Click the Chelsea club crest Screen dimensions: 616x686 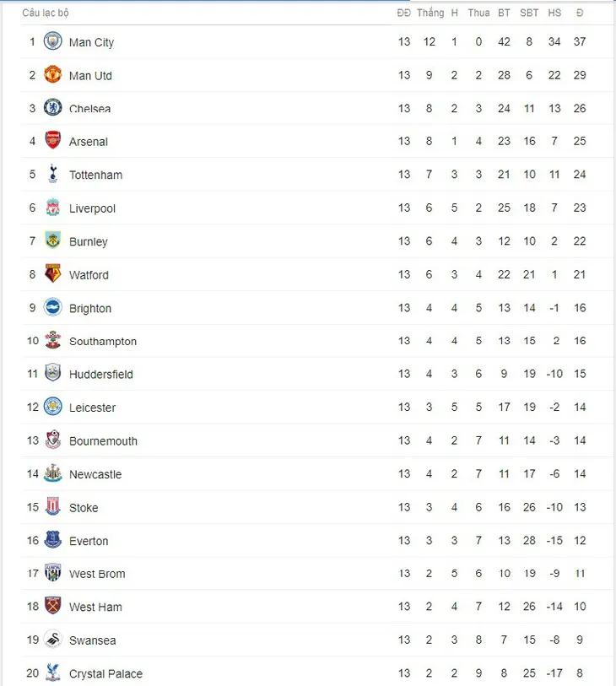click(x=53, y=108)
